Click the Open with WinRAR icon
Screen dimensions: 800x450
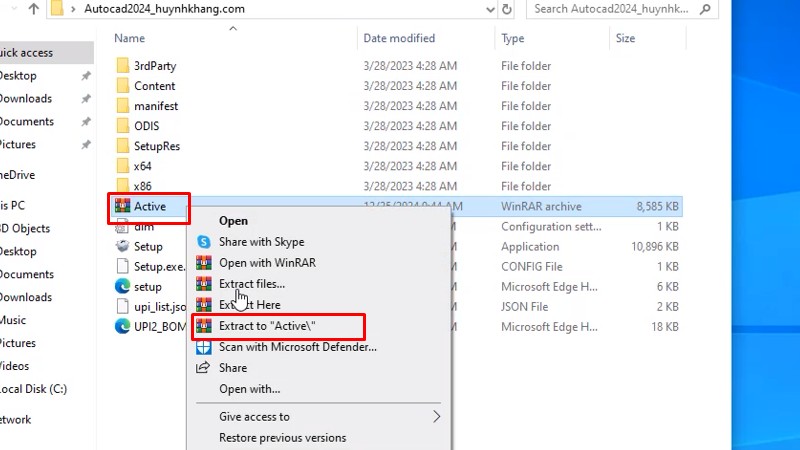coord(204,263)
